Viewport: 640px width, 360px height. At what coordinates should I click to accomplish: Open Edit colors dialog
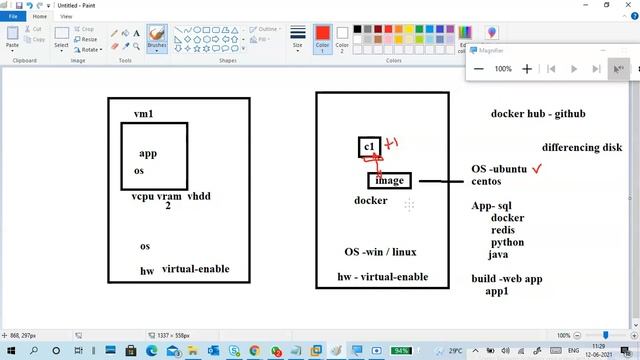pos(464,38)
